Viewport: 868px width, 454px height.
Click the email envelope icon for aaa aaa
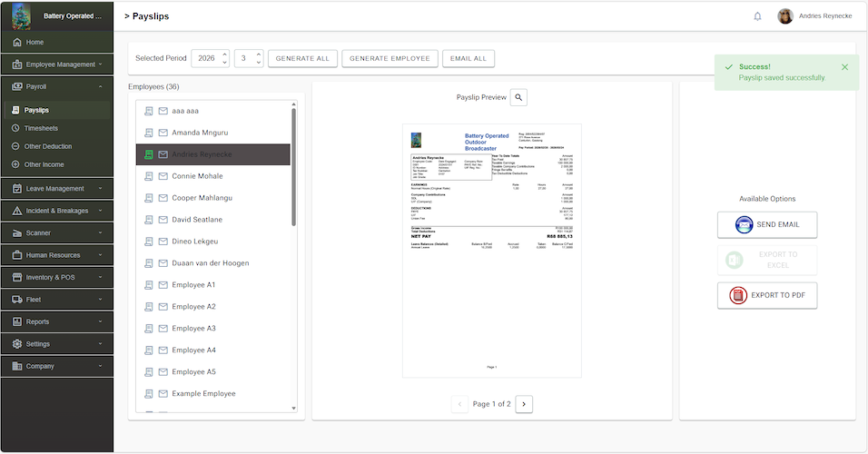click(x=163, y=111)
